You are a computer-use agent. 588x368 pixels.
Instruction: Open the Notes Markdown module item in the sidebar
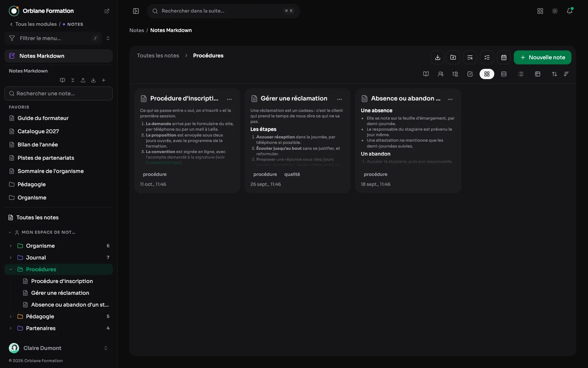pos(59,56)
